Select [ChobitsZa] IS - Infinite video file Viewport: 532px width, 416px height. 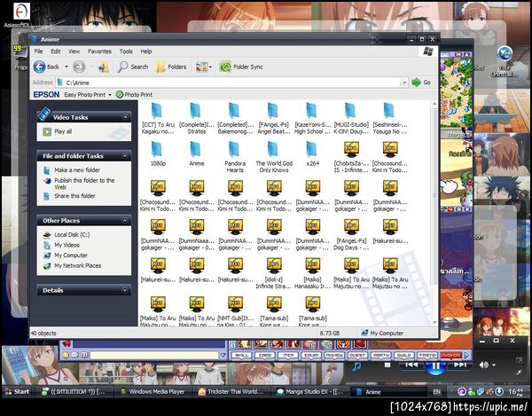coord(351,158)
